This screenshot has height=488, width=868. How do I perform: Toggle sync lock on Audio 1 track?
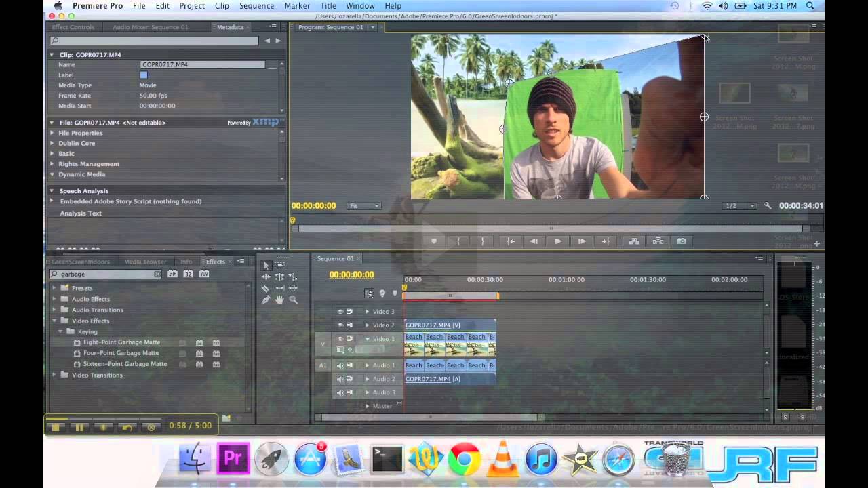[350, 365]
